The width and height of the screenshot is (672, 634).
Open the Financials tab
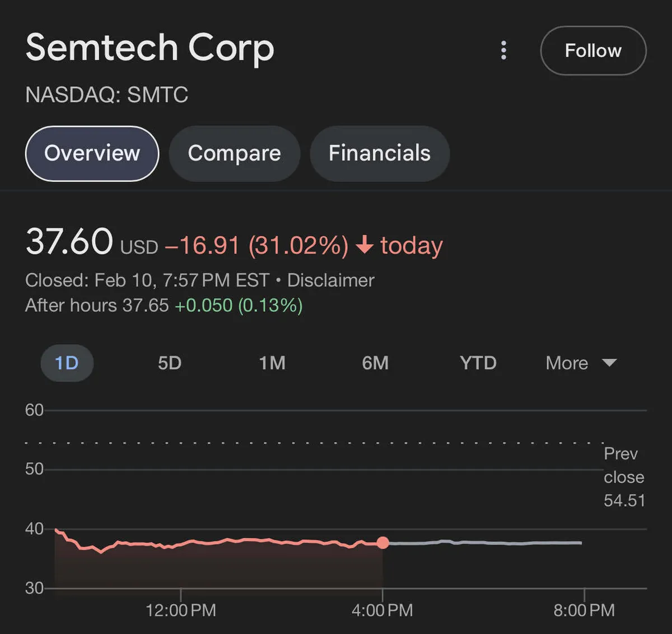pos(380,153)
